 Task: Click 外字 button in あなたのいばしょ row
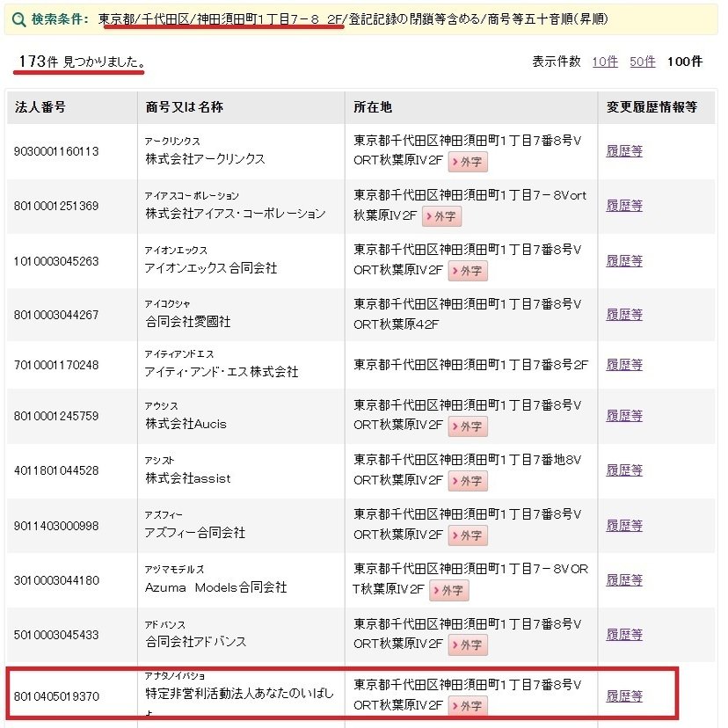[468, 706]
